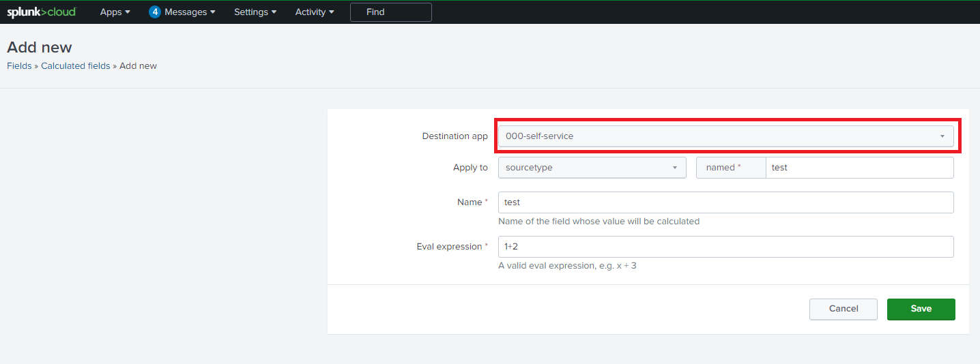Click the 'Add new' page heading
Screen dimensions: 980x364
click(x=40, y=48)
